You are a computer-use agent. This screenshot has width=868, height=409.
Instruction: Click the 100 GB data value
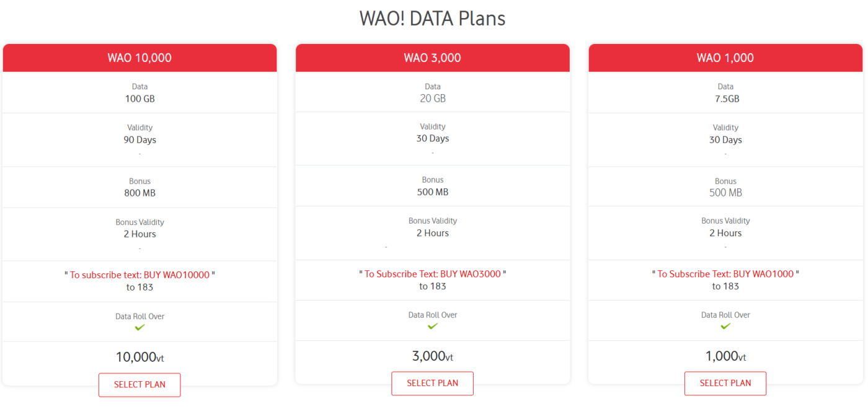point(139,99)
